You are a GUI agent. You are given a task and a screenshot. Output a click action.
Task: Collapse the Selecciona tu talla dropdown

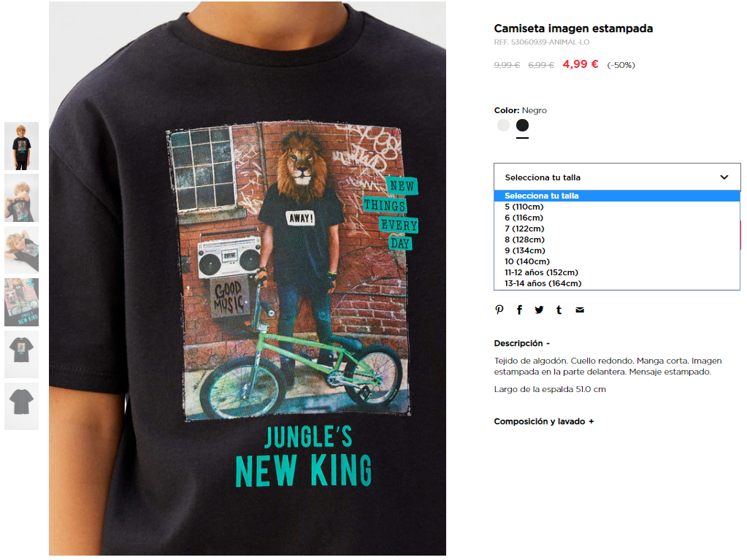[x=617, y=177]
